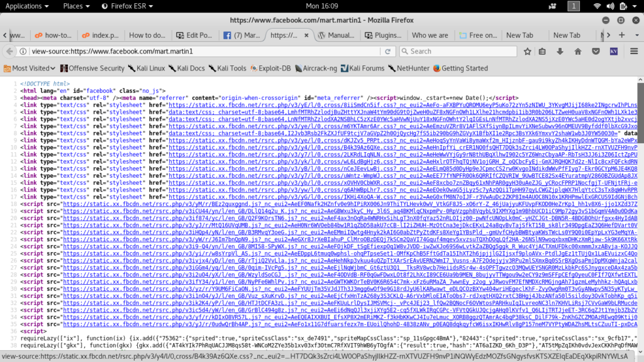The width and height of the screenshot is (644, 362).
Task: Click the scrollbar up arrow
Action: pyautogui.click(x=640, y=80)
